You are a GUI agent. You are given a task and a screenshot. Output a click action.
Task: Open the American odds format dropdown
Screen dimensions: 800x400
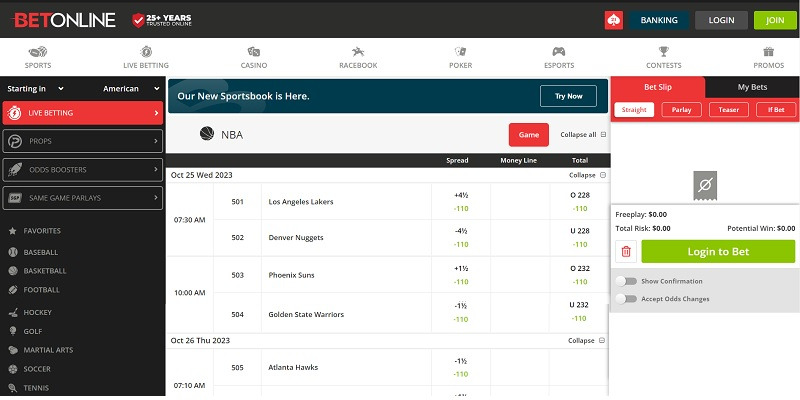[132, 89]
